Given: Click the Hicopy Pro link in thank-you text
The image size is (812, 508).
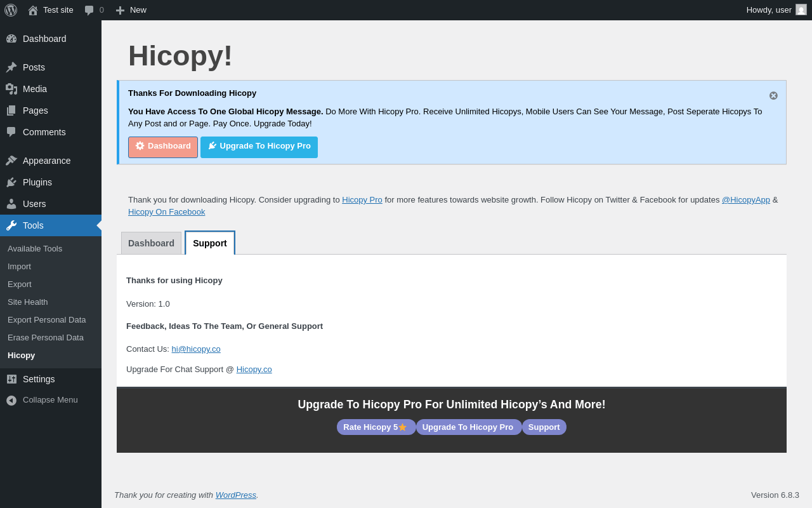Looking at the screenshot, I should click(x=362, y=199).
